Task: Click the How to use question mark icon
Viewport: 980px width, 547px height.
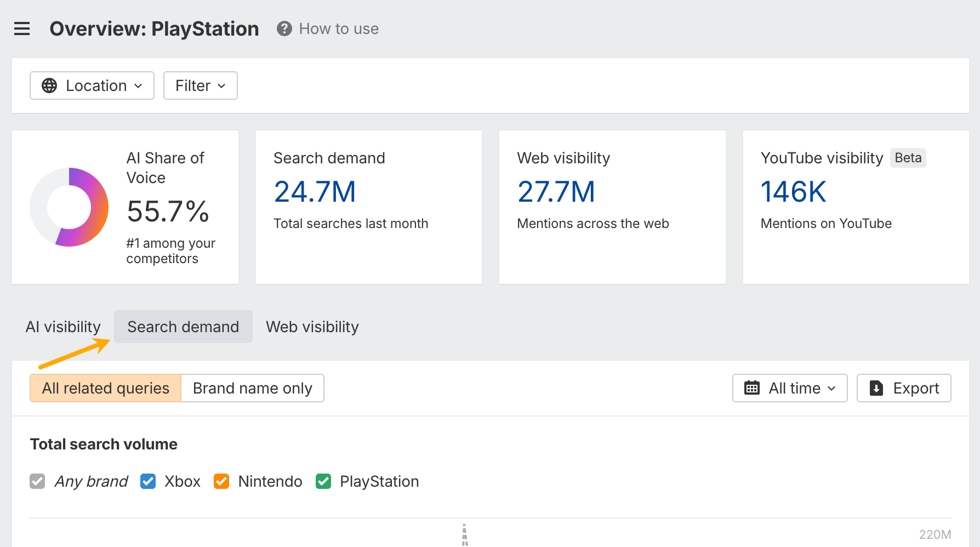Action: [x=284, y=29]
